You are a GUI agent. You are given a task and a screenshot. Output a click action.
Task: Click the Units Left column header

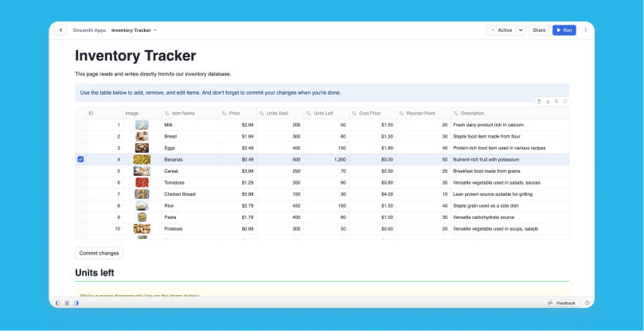point(324,114)
